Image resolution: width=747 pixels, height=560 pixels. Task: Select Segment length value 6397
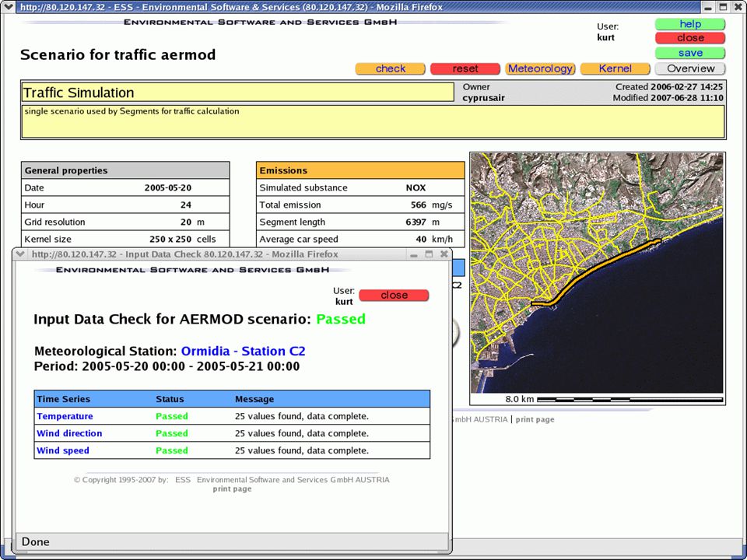pos(416,222)
